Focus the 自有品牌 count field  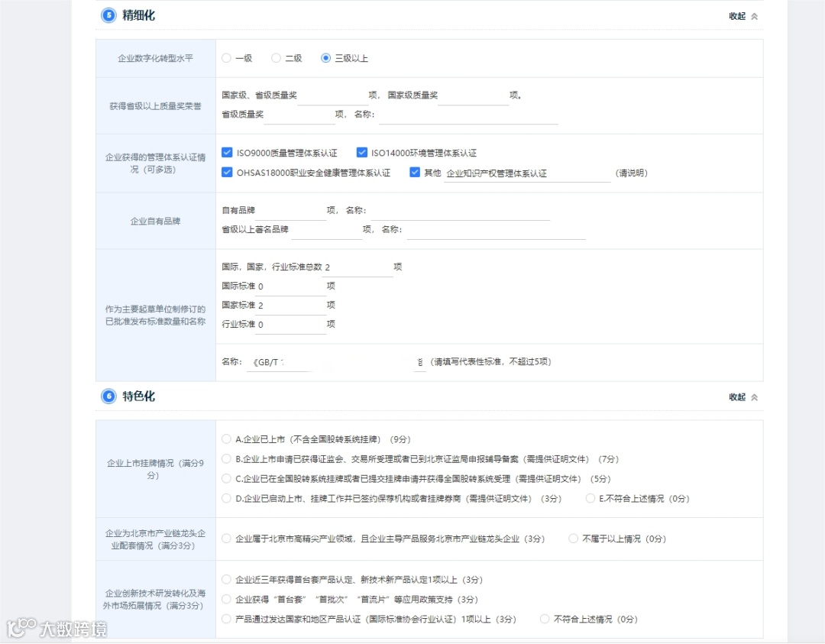point(290,211)
